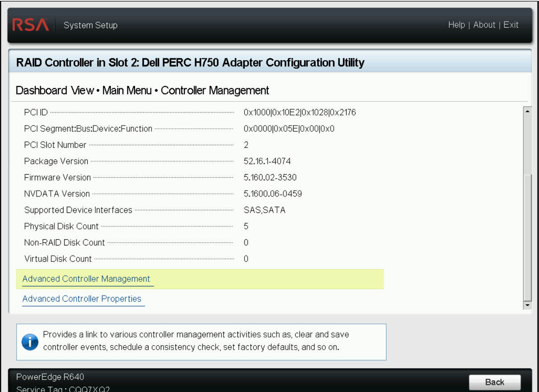
Task: Click Controller Management in the breadcrumb
Action: 215,90
